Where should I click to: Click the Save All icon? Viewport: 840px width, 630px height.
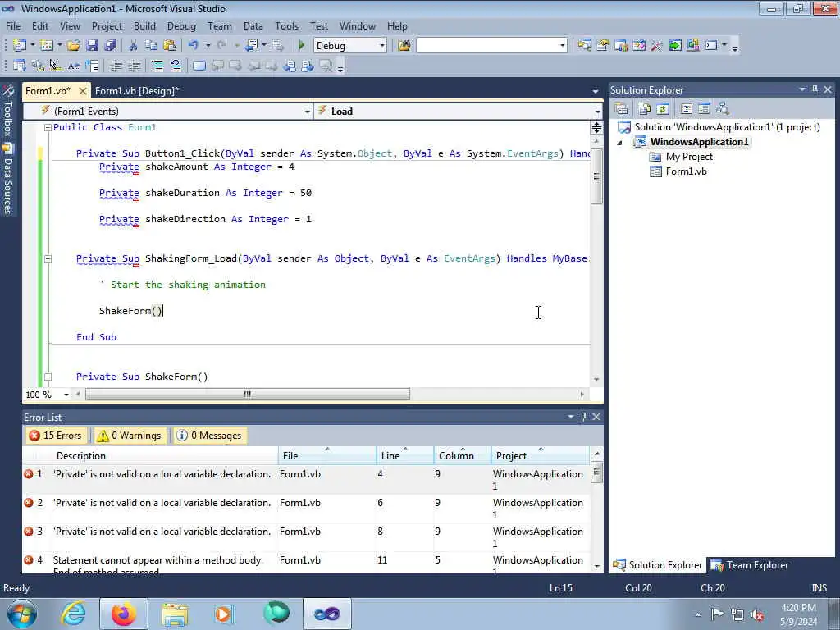(111, 46)
